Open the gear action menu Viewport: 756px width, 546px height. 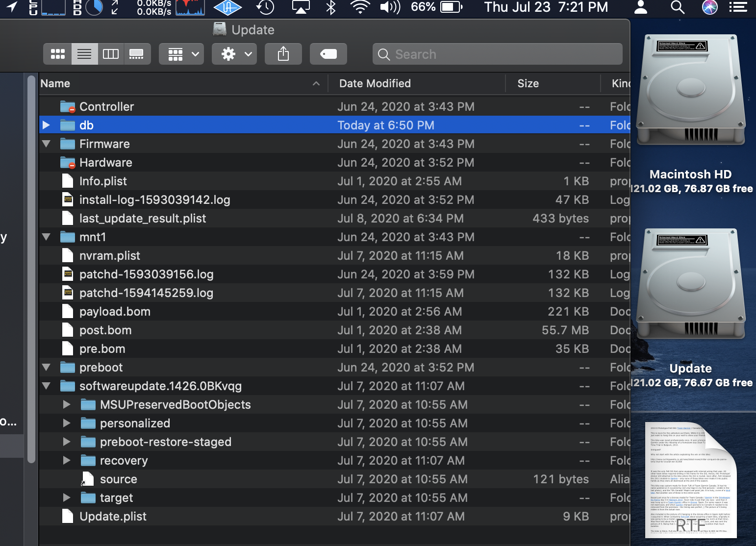234,54
